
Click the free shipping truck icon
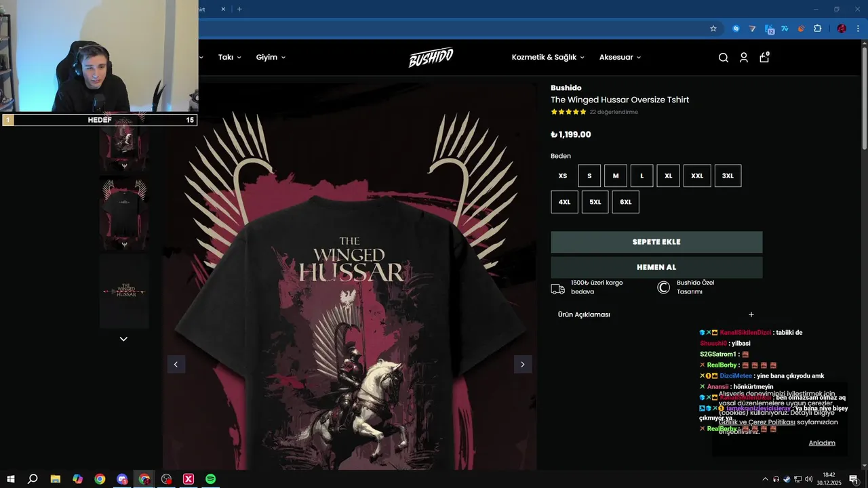557,288
